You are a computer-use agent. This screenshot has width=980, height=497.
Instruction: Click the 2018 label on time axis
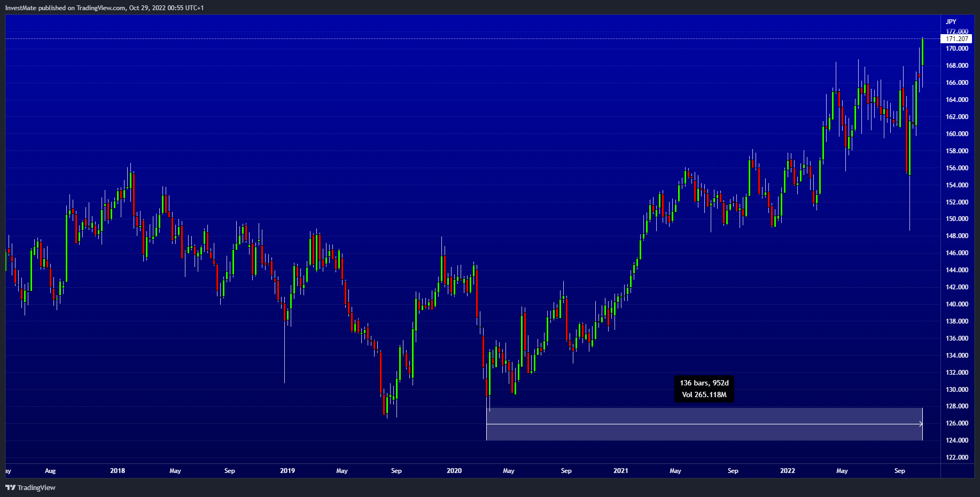point(118,471)
